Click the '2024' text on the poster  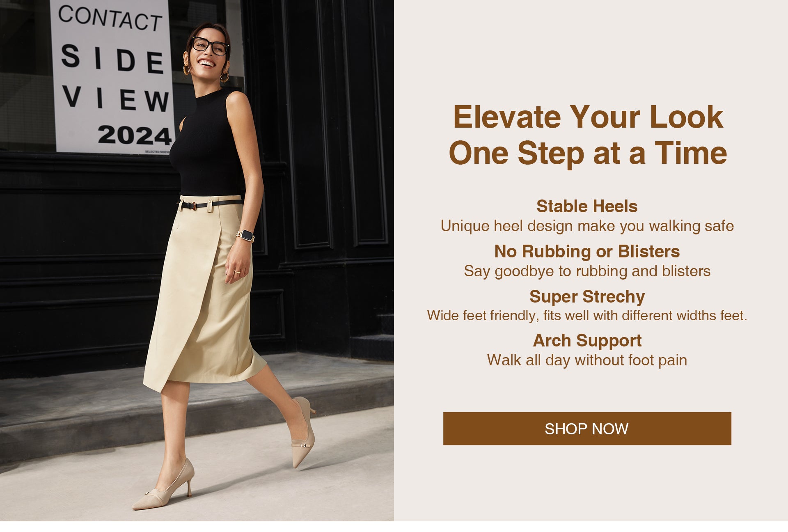tap(135, 135)
